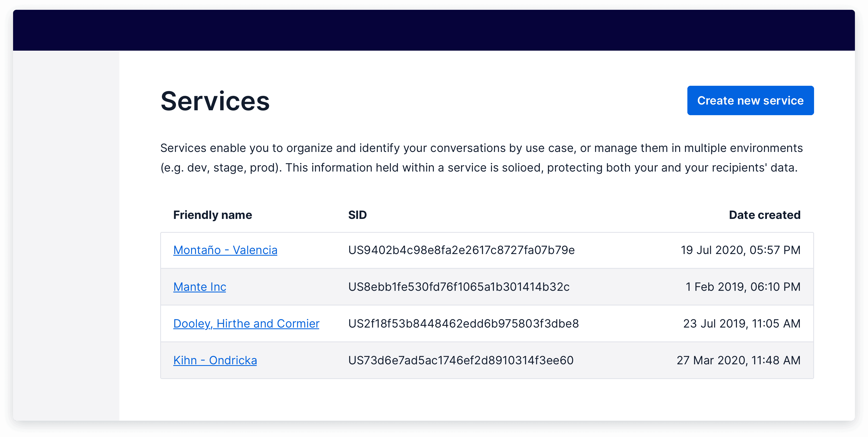868x437 pixels.
Task: Click the dark navigation bar at the top
Action: click(x=434, y=30)
